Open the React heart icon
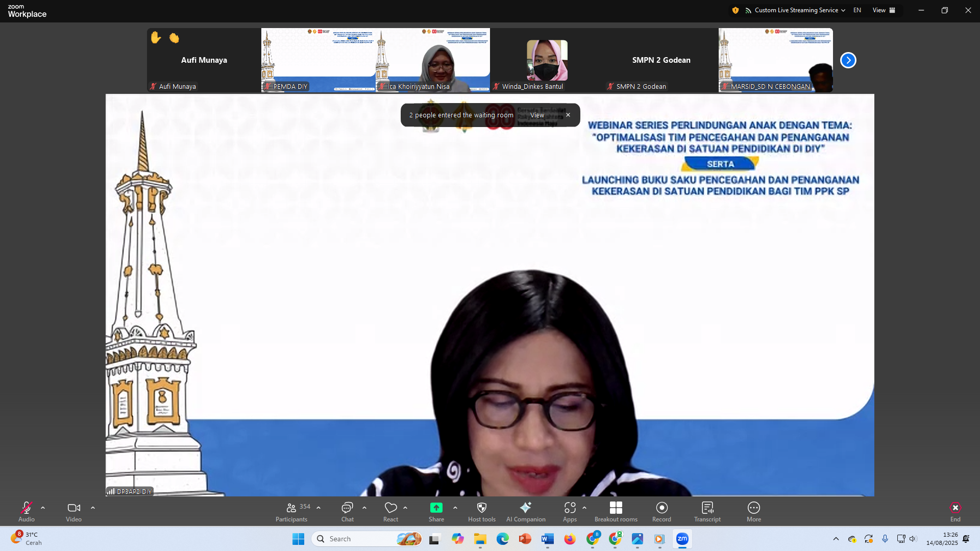 click(x=390, y=508)
